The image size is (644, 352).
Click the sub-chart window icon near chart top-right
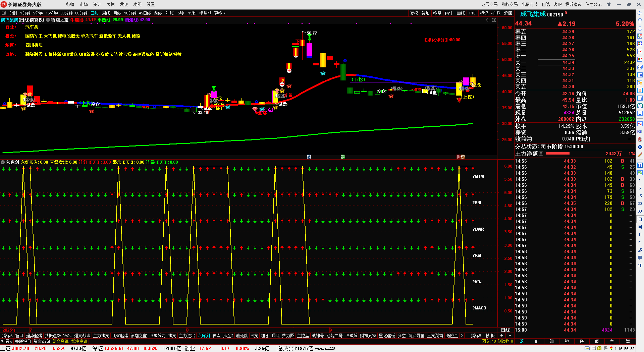494,20
